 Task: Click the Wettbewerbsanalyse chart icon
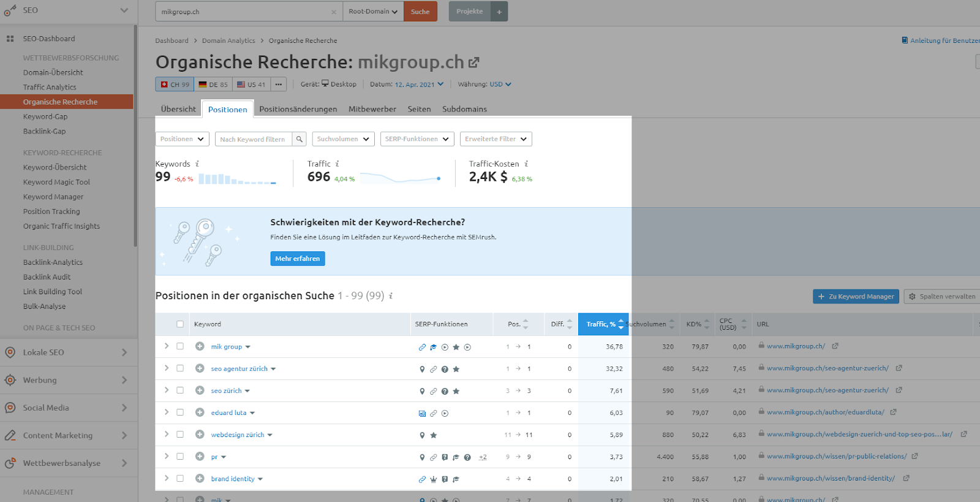pos(10,463)
